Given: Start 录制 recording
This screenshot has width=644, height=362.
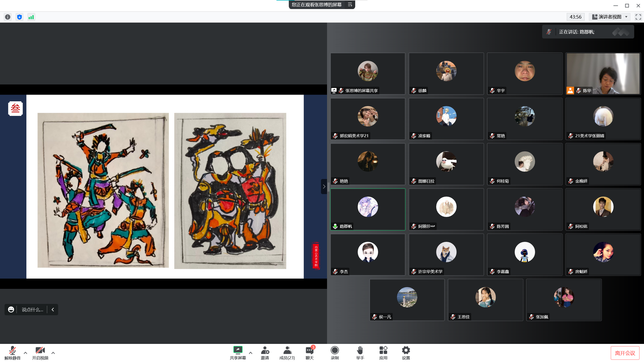Looking at the screenshot, I should click(335, 353).
